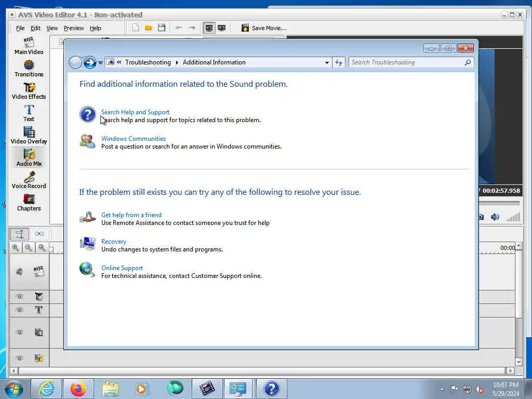Click the third zoom-to-fit magnifier icon

point(42,248)
